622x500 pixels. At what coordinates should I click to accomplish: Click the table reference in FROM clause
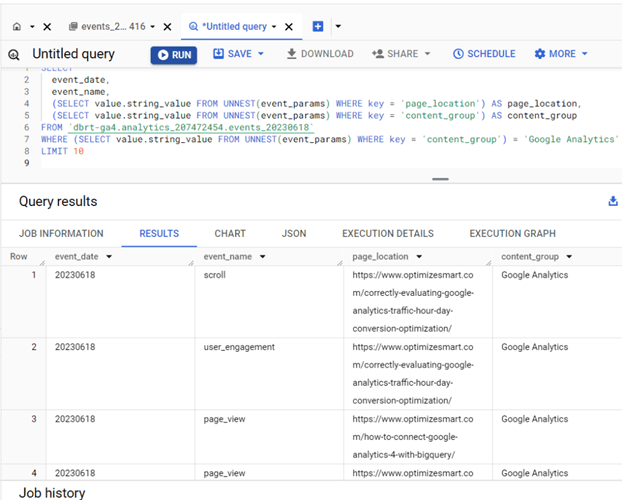point(191,127)
